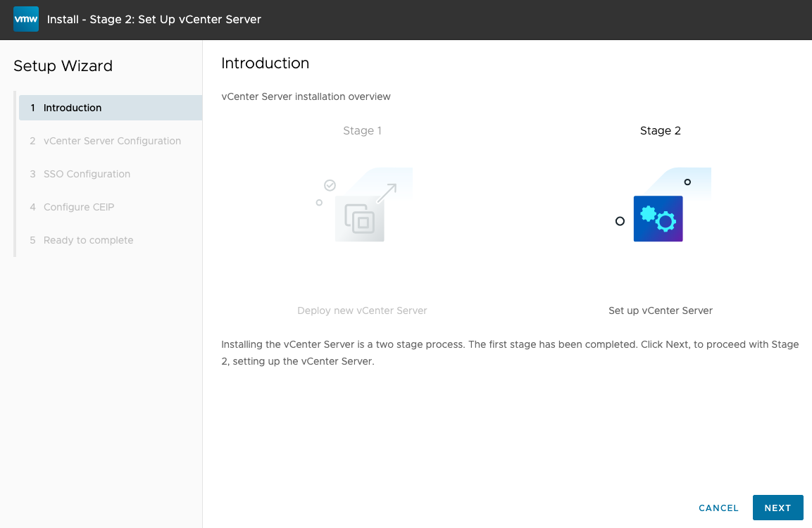
Task: Click the two stage process description paragraph
Action: click(x=510, y=353)
